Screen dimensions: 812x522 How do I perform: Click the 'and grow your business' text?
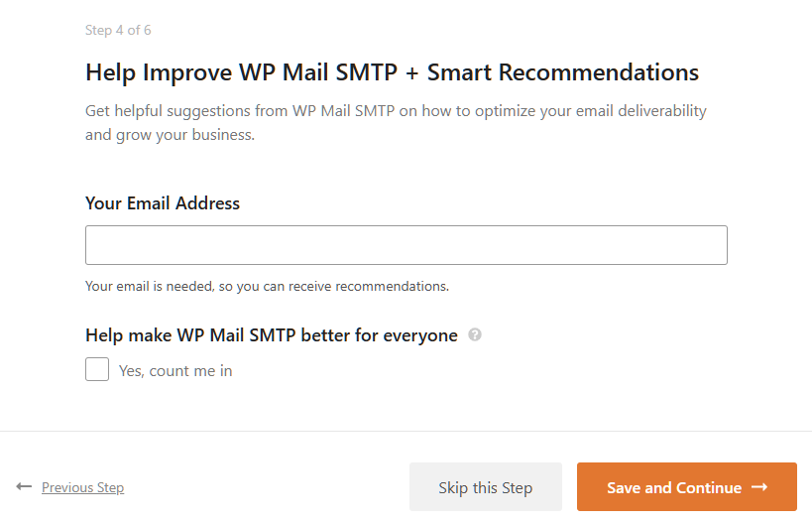(170, 135)
